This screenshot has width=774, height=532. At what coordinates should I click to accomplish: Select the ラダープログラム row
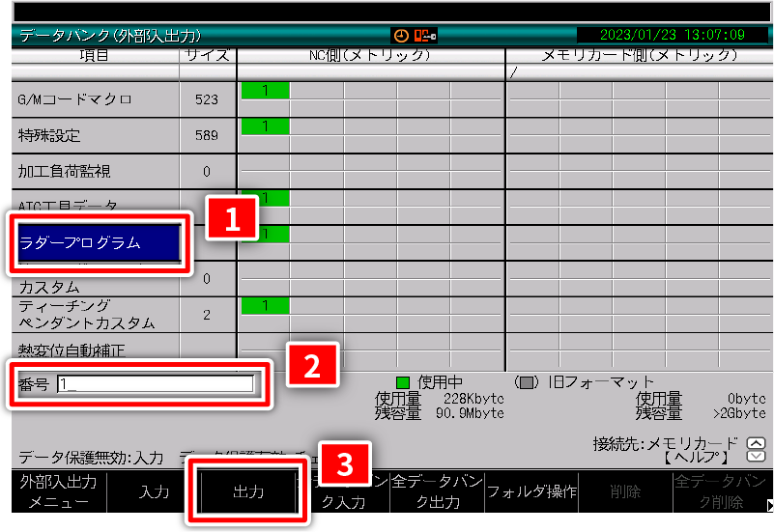pyautogui.click(x=99, y=242)
